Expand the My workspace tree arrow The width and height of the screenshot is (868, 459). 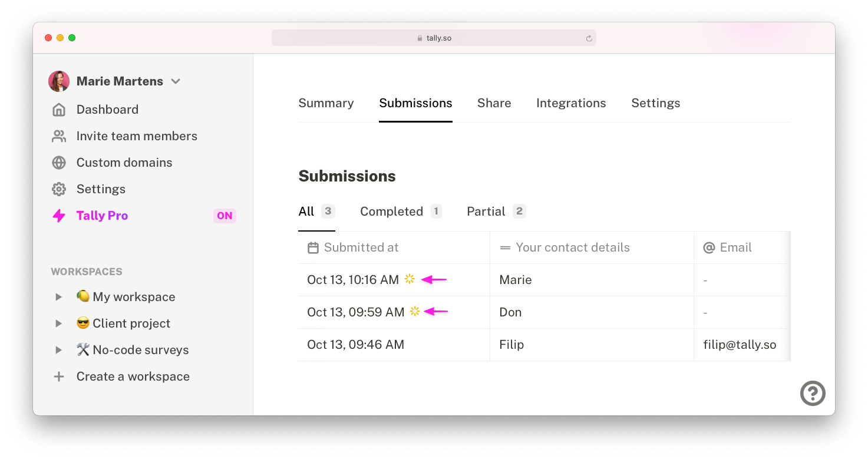58,297
